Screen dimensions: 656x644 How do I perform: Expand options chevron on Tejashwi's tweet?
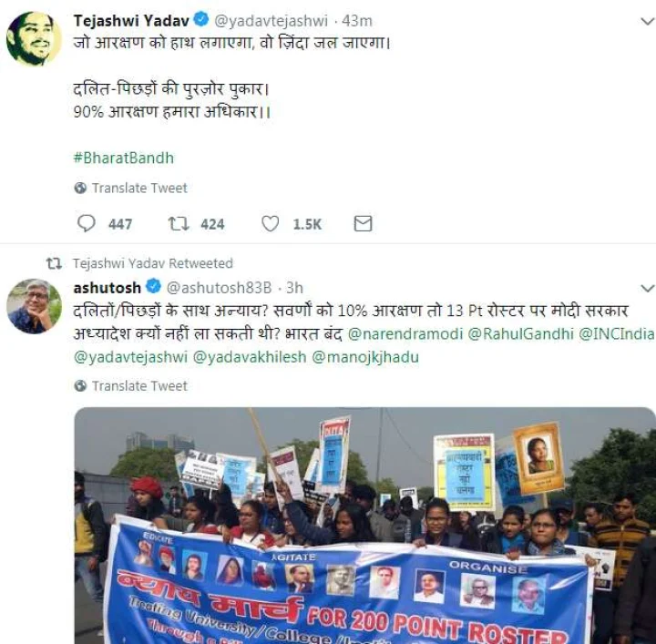tap(648, 21)
